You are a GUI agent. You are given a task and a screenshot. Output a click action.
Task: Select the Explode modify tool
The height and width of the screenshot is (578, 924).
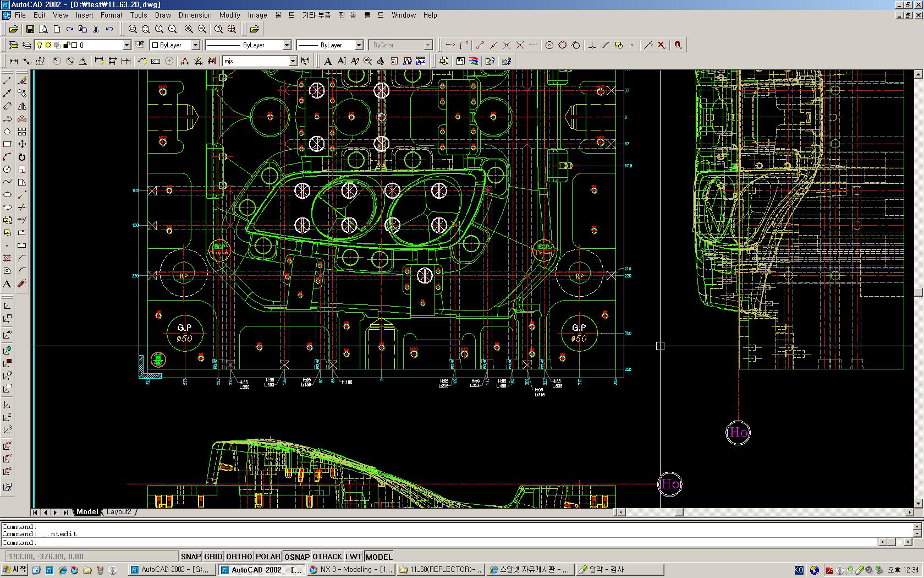[x=22, y=283]
